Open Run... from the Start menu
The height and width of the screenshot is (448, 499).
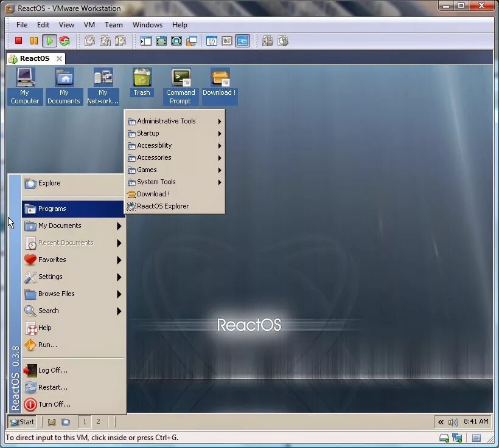[x=73, y=345]
